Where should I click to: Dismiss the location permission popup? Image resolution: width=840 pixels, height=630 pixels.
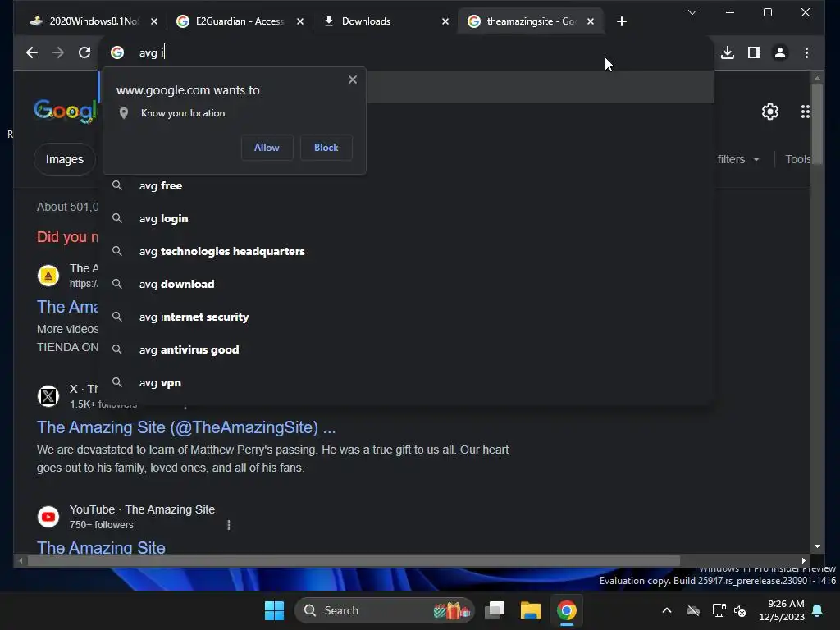tap(353, 80)
